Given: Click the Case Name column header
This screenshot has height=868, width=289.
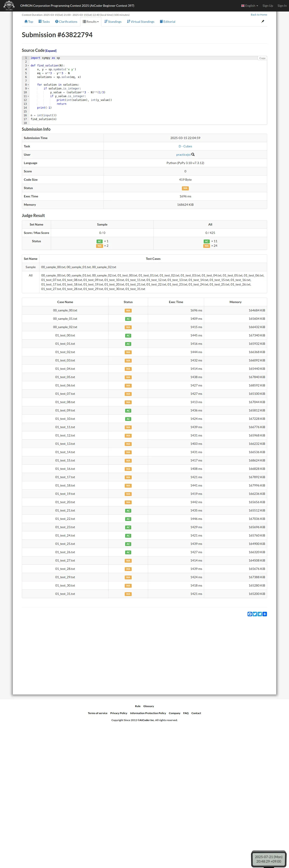Looking at the screenshot, I should tap(65, 302).
